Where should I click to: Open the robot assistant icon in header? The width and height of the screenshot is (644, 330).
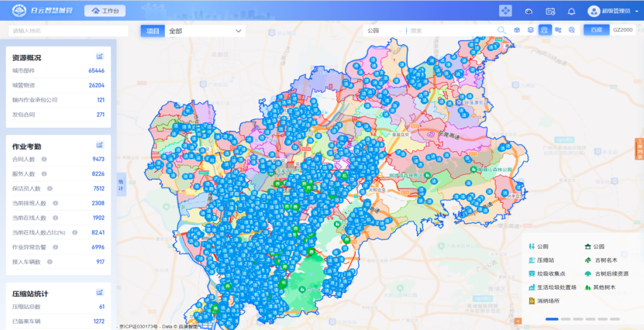528,11
